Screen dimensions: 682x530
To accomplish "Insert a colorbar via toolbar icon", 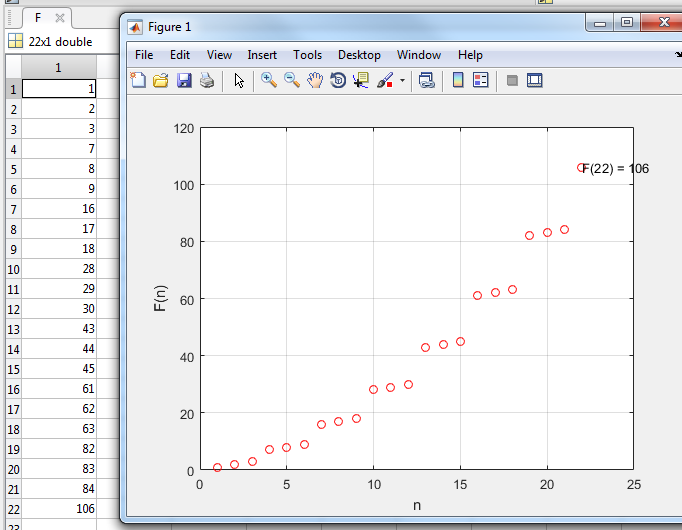I will point(458,80).
